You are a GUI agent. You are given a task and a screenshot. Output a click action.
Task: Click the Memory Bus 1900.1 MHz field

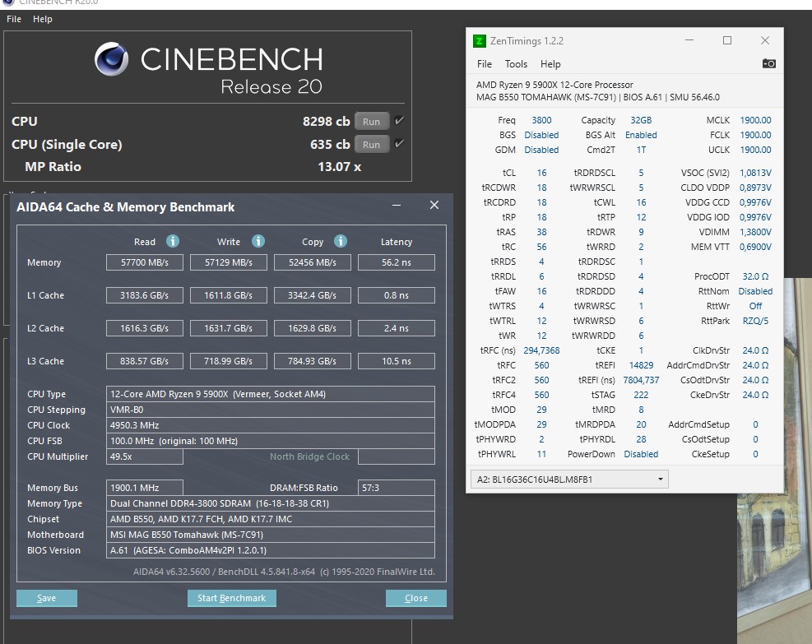[145, 488]
